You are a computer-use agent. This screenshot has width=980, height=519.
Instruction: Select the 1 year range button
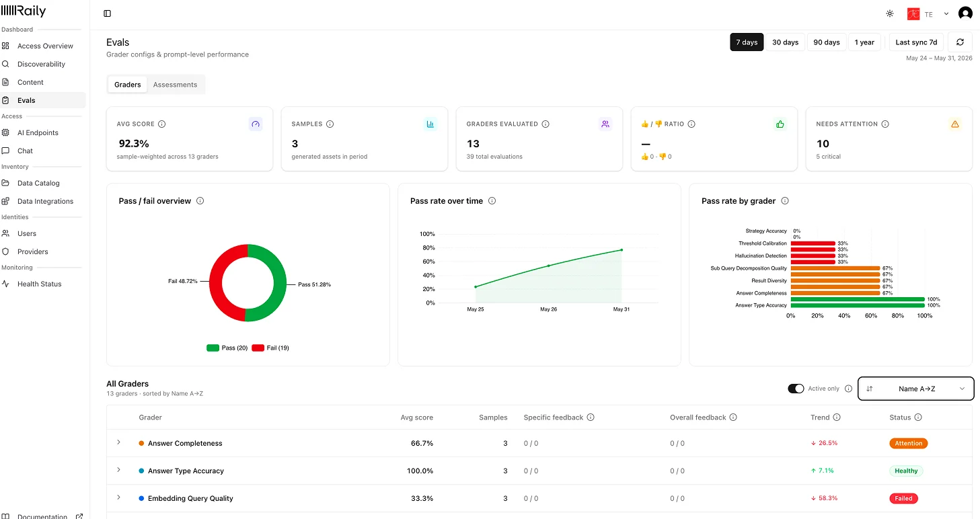coord(864,42)
